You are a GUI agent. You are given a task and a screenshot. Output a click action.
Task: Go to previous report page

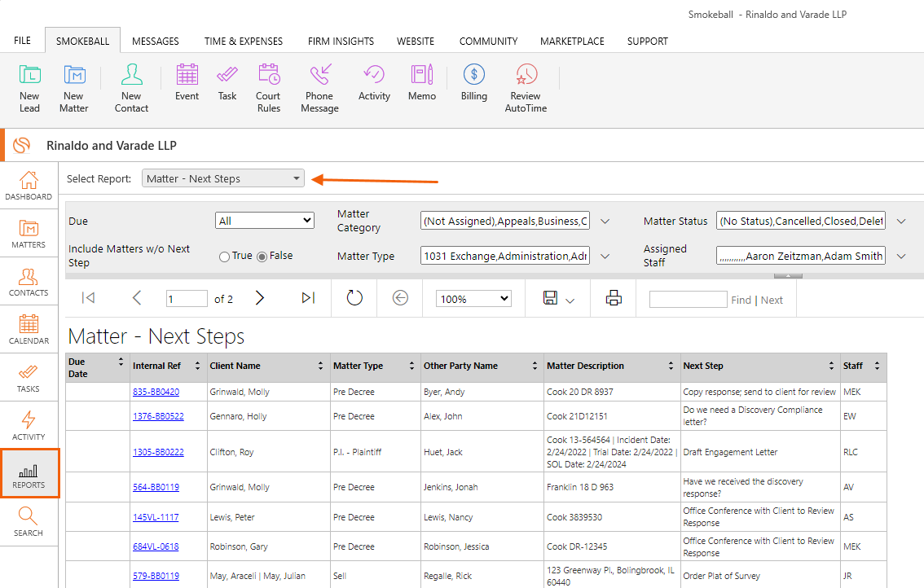[137, 298]
